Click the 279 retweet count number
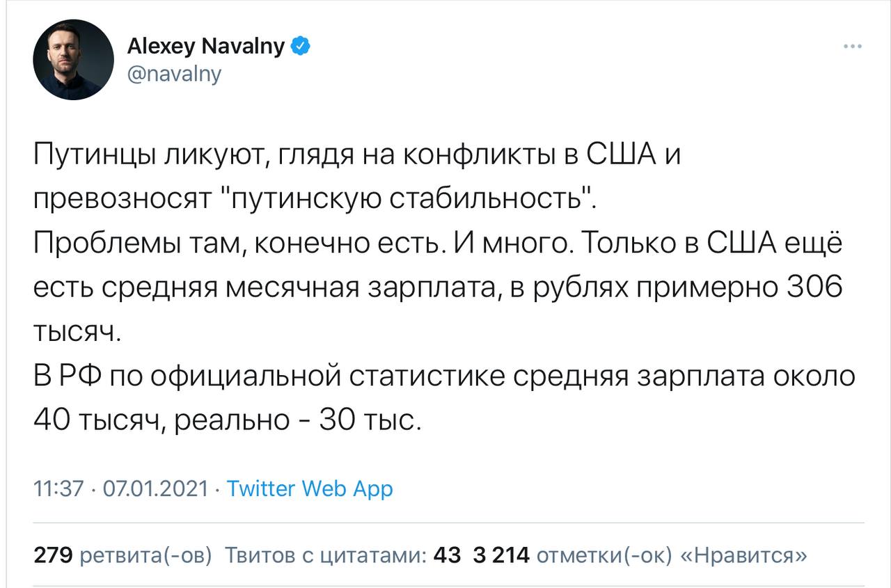This screenshot has height=588, width=891. [54, 555]
